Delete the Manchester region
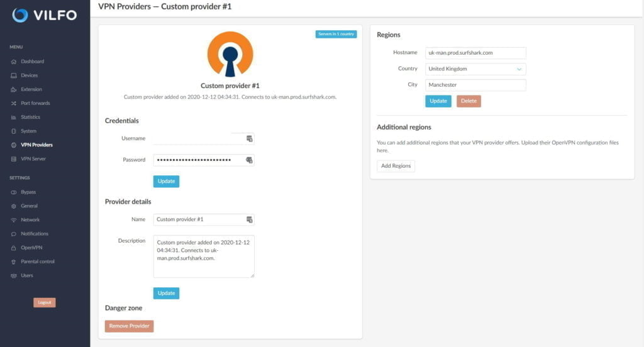644x347 pixels. pos(469,101)
